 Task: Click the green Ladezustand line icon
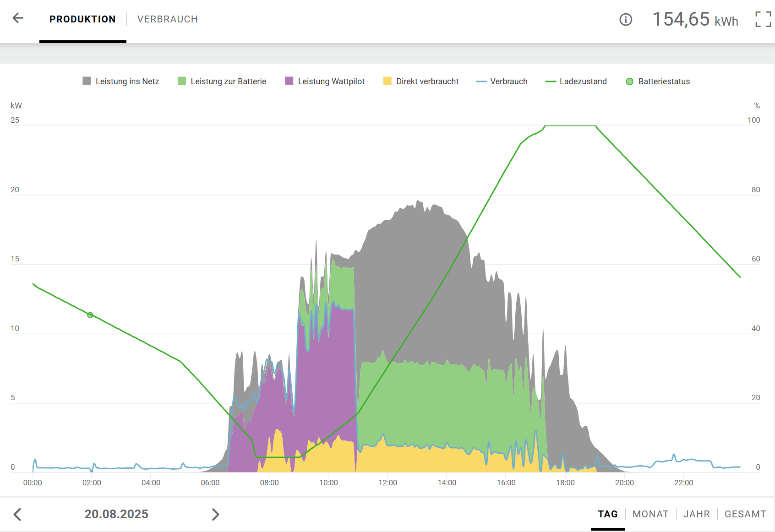pos(551,81)
